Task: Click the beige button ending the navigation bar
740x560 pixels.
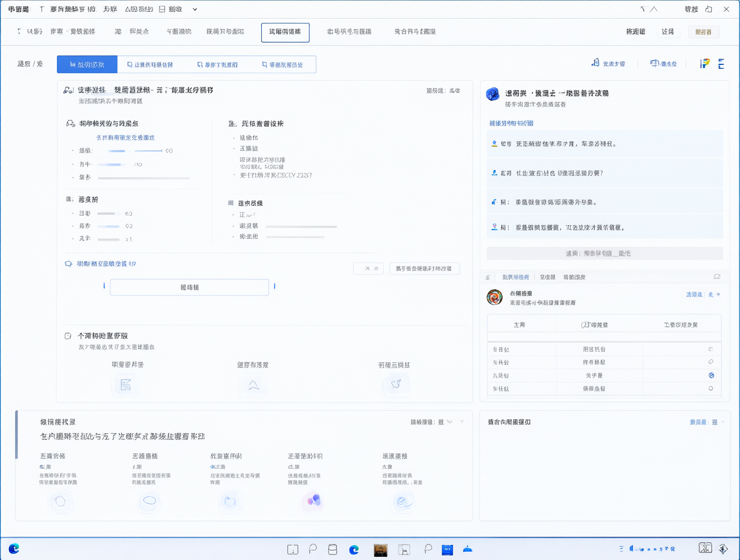Action: pos(703,32)
